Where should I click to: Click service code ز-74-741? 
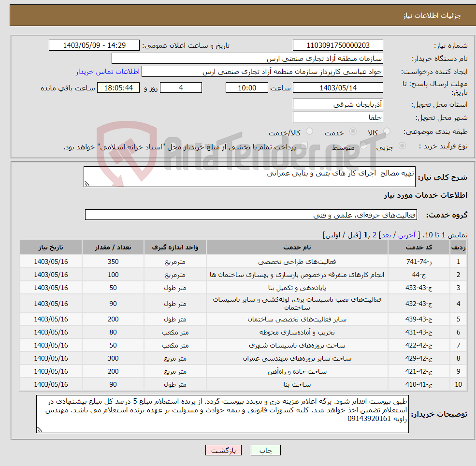[419, 262]
